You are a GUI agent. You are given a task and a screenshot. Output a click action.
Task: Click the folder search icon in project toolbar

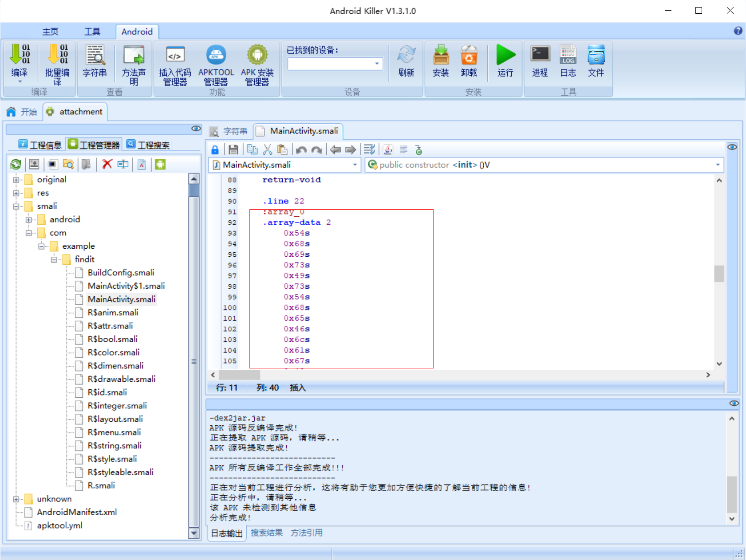coord(68,164)
